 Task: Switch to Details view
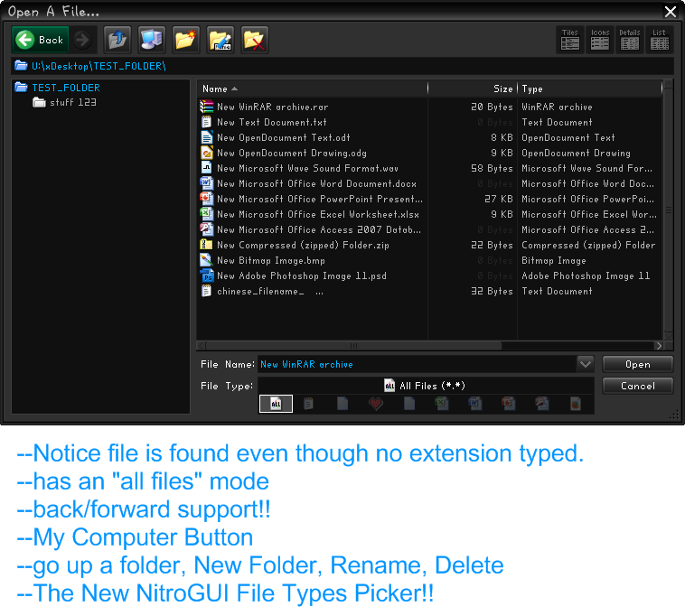click(630, 39)
